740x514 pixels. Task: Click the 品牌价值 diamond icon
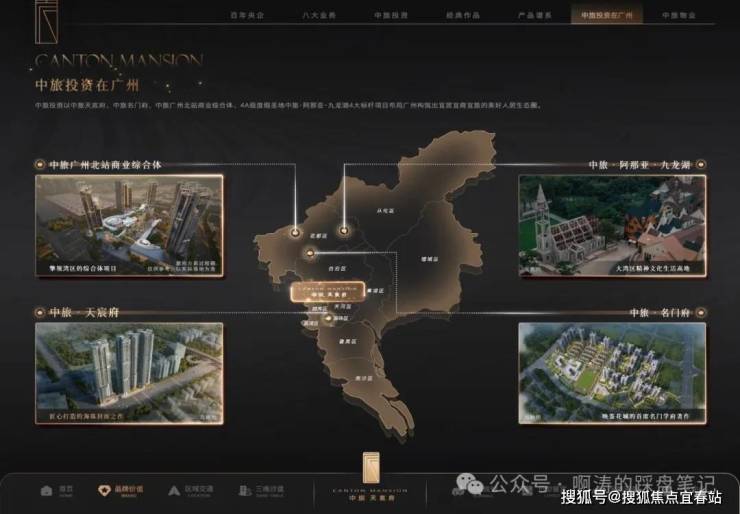point(104,490)
